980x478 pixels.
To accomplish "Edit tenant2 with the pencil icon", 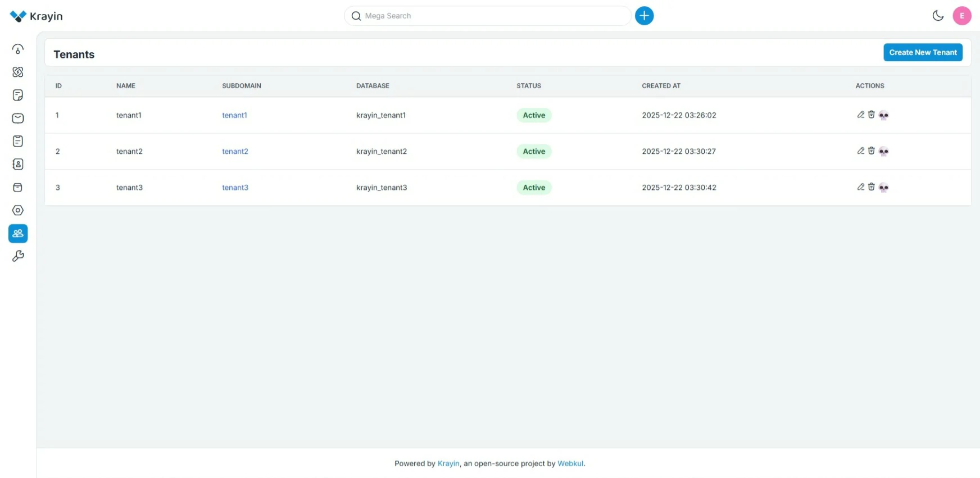I will coord(860,151).
